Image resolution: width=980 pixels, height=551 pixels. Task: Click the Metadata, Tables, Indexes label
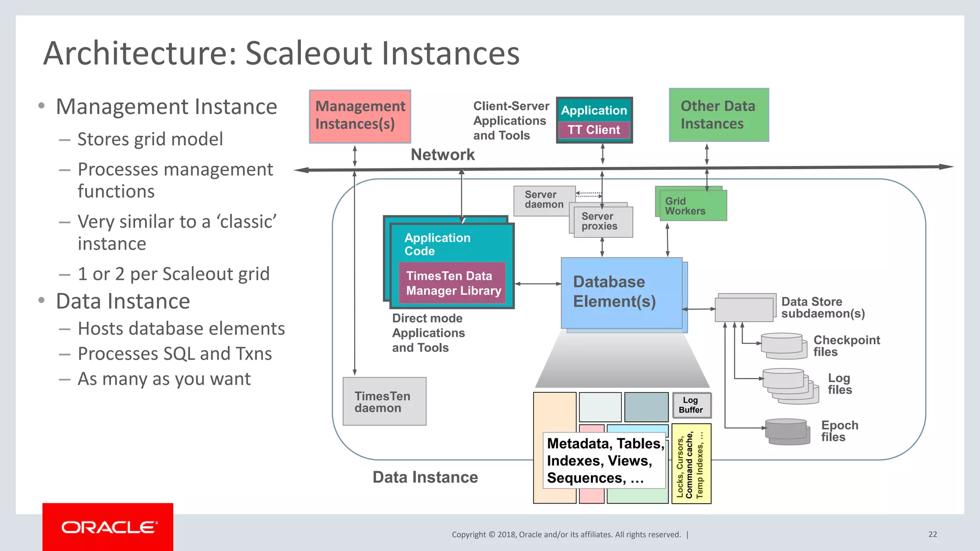click(x=604, y=461)
